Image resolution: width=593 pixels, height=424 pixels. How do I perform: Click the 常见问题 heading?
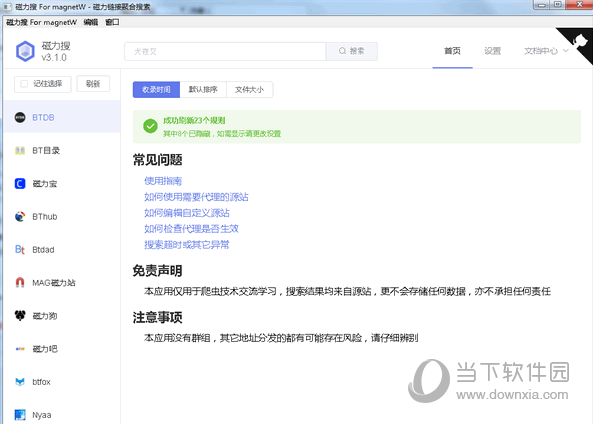(x=157, y=160)
